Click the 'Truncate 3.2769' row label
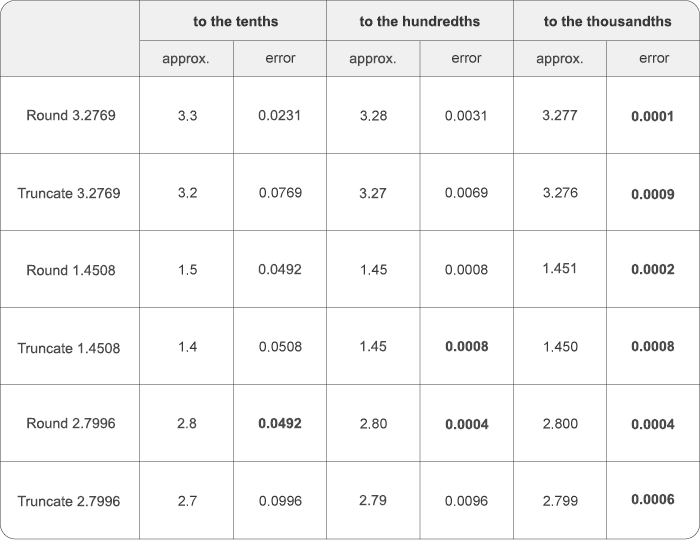700x540 pixels. pyautogui.click(x=70, y=192)
